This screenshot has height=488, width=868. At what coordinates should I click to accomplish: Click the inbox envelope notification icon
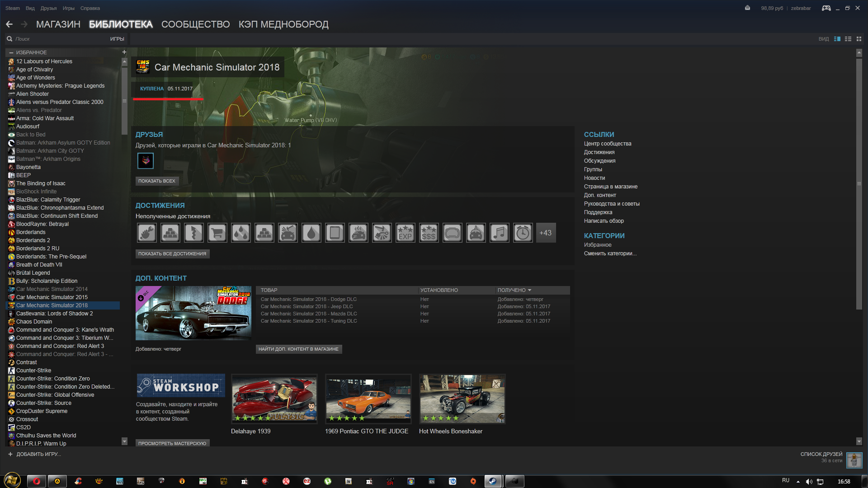(747, 8)
